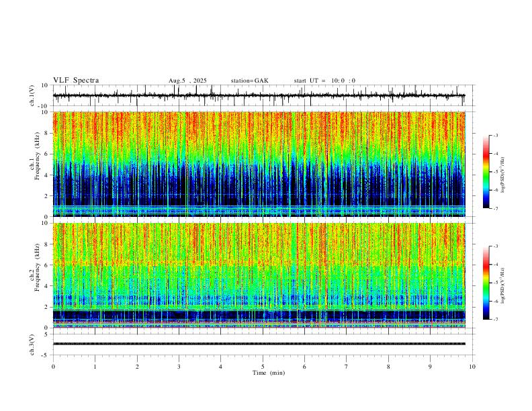Screen dimensions: 532x411
Task: Click the "10" tick on time axis
Action: point(472,367)
